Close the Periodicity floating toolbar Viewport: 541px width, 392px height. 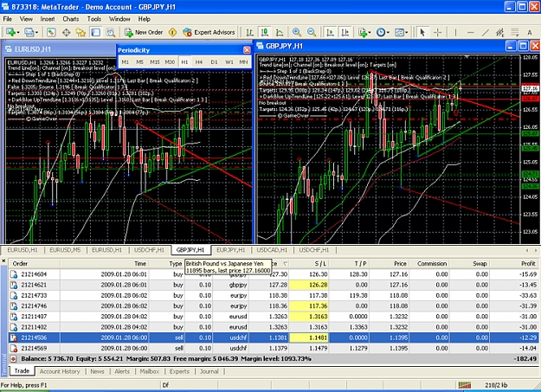pos(247,50)
